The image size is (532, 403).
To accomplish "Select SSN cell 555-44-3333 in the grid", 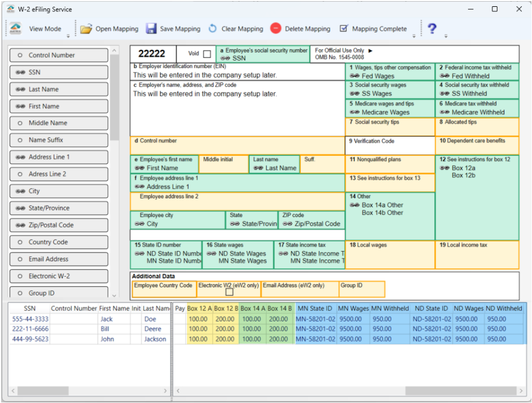I will point(29,319).
